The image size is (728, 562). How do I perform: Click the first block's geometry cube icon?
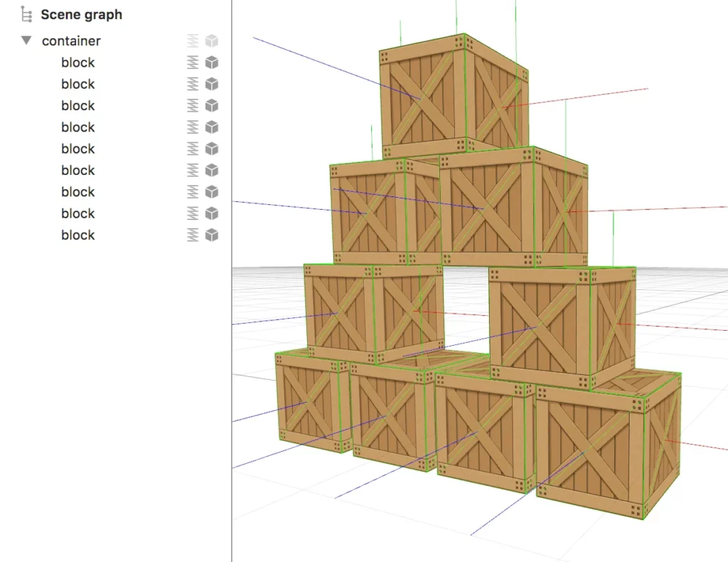click(x=212, y=62)
